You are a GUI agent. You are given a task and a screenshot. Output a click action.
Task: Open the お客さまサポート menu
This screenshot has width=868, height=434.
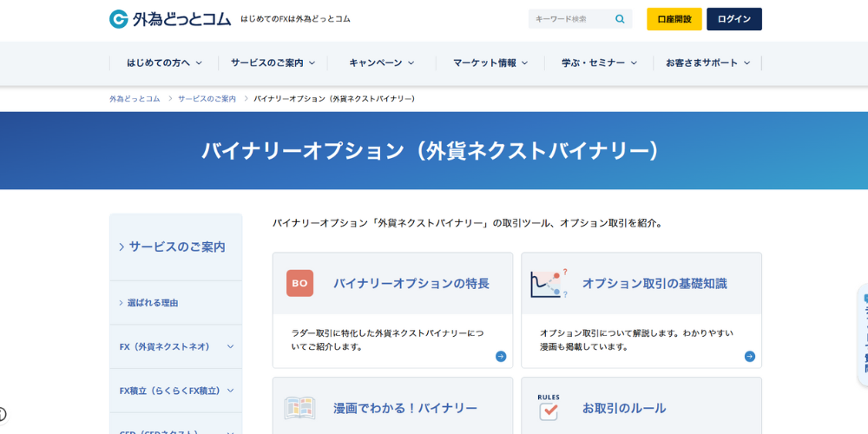707,63
